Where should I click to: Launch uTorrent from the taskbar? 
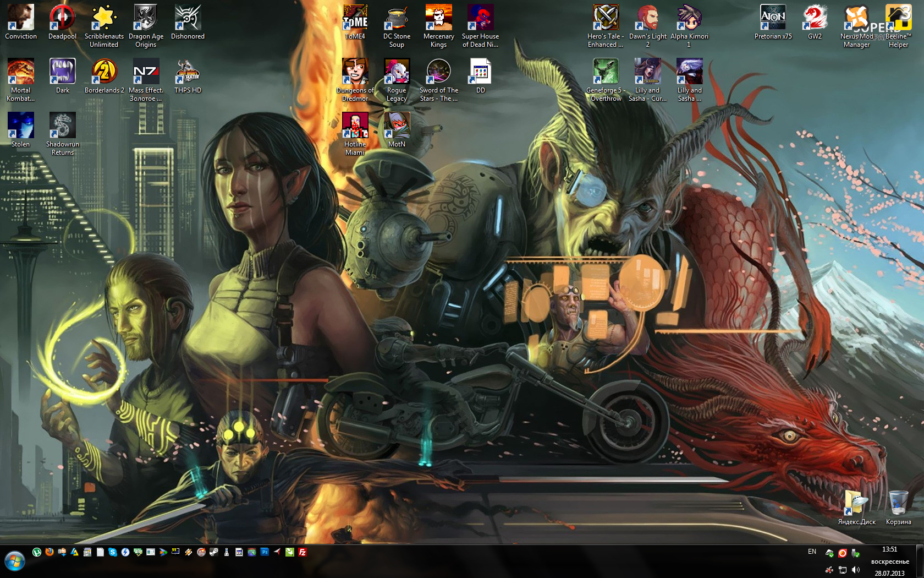click(37, 552)
